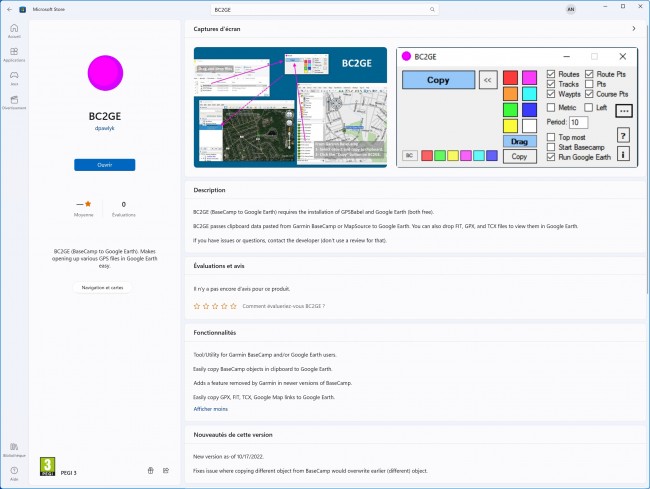Viewport: 650px width, 489px height.
Task: Click 'Easily copy BaseCamp objects in clipboard' line
Action: click(262, 369)
